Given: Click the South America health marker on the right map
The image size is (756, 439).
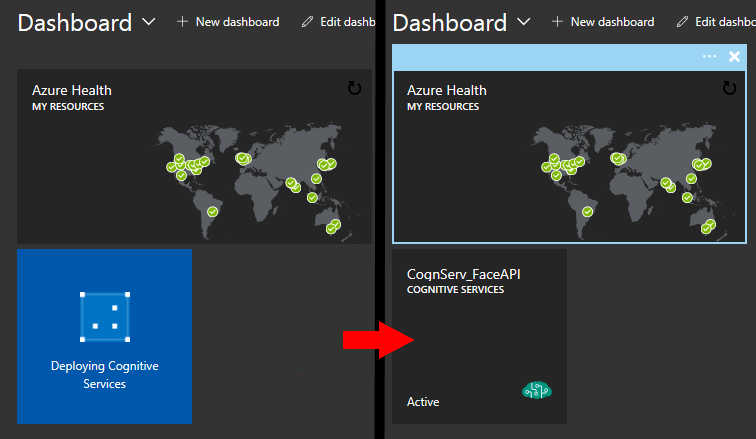Looking at the screenshot, I should [x=587, y=212].
